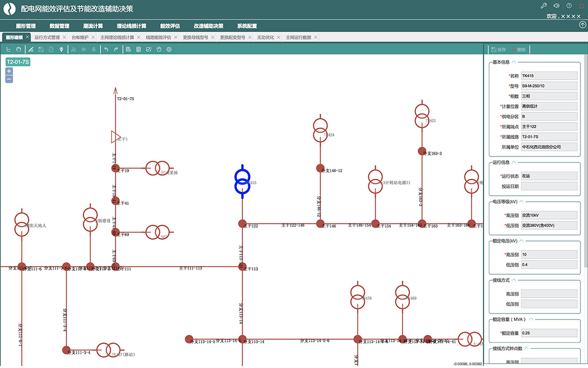
Task: Collapse the 电压等级(kV) section
Action: pos(523,202)
